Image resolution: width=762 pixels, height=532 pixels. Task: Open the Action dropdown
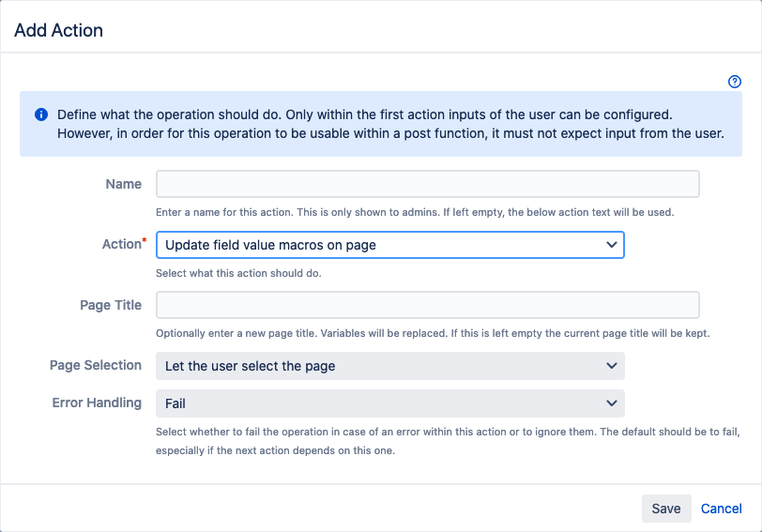click(x=389, y=245)
